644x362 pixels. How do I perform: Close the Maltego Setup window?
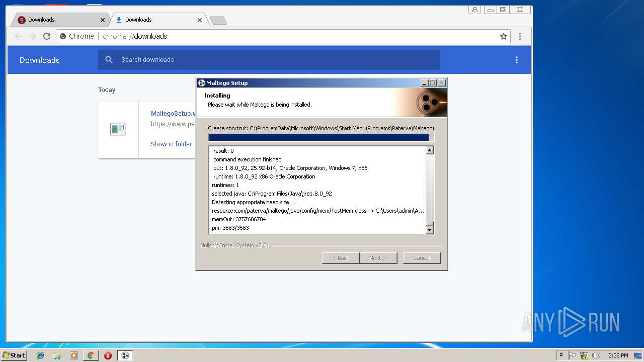click(442, 83)
